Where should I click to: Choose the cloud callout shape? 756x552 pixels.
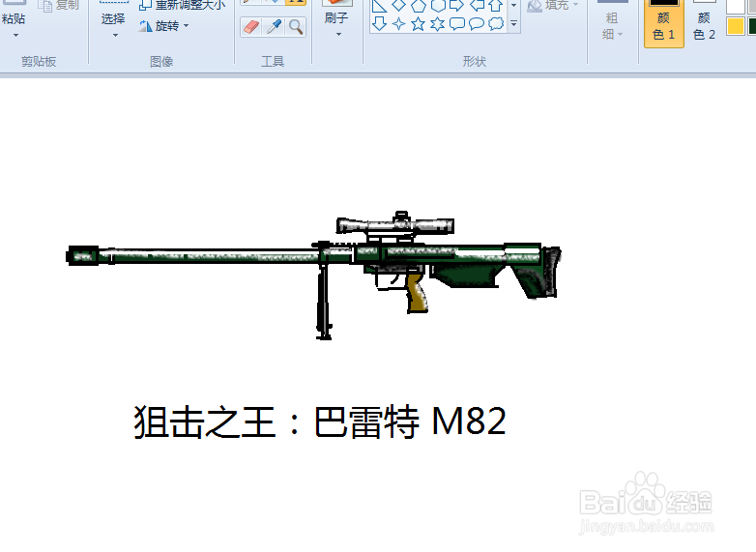[496, 23]
